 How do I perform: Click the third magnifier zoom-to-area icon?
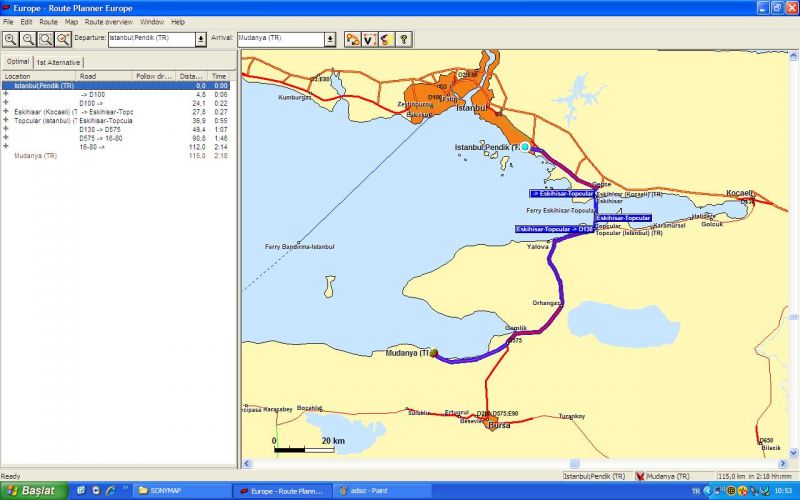(46, 39)
